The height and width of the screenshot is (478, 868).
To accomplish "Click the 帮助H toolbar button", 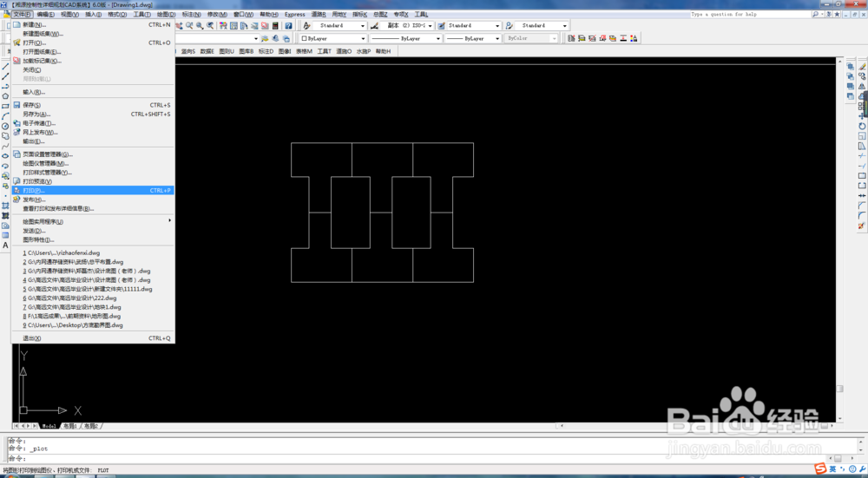I will click(x=383, y=51).
